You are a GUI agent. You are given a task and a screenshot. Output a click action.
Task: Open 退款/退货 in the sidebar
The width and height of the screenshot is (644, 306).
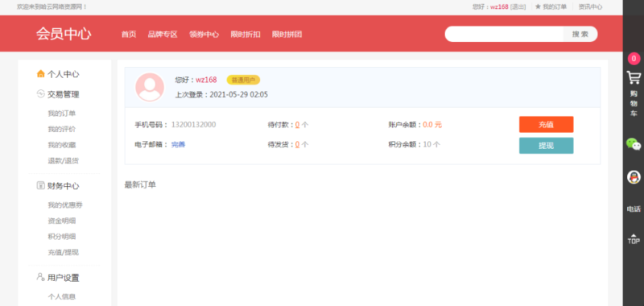point(64,160)
